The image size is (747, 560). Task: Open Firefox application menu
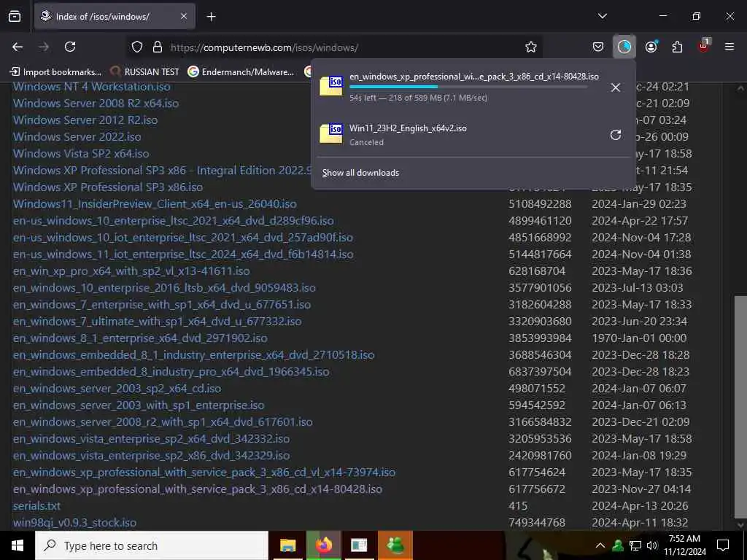(729, 47)
